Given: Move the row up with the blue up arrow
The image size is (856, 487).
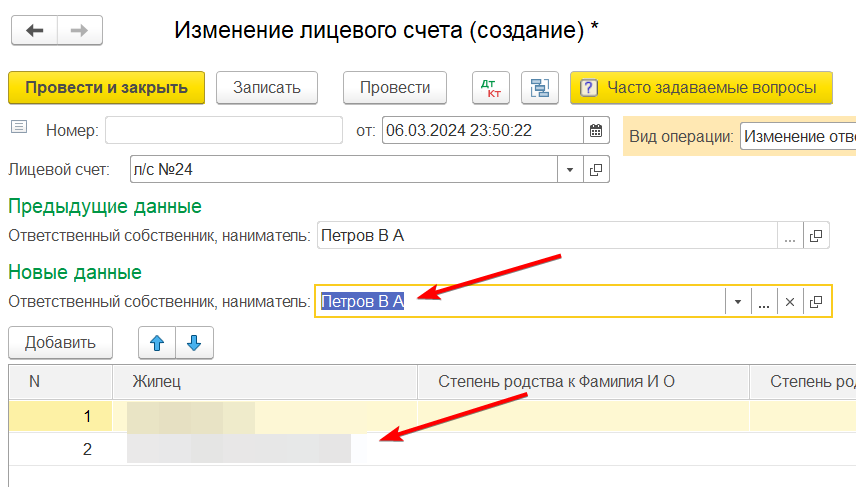Looking at the screenshot, I should click(157, 342).
